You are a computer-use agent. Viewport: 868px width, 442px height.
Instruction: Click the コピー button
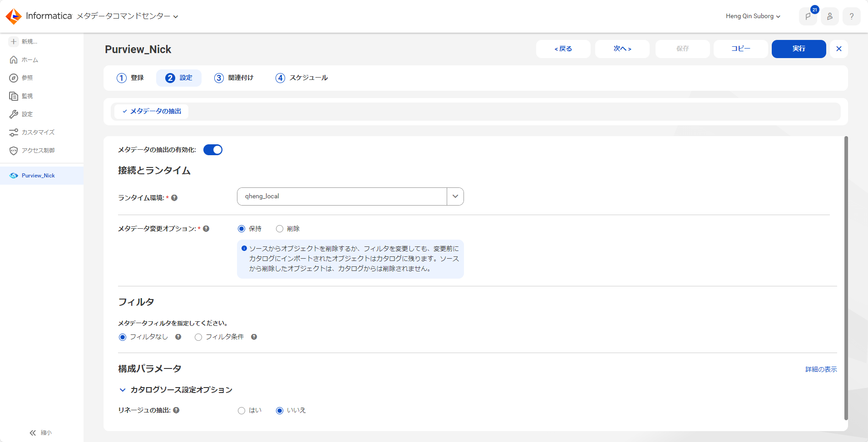click(741, 49)
